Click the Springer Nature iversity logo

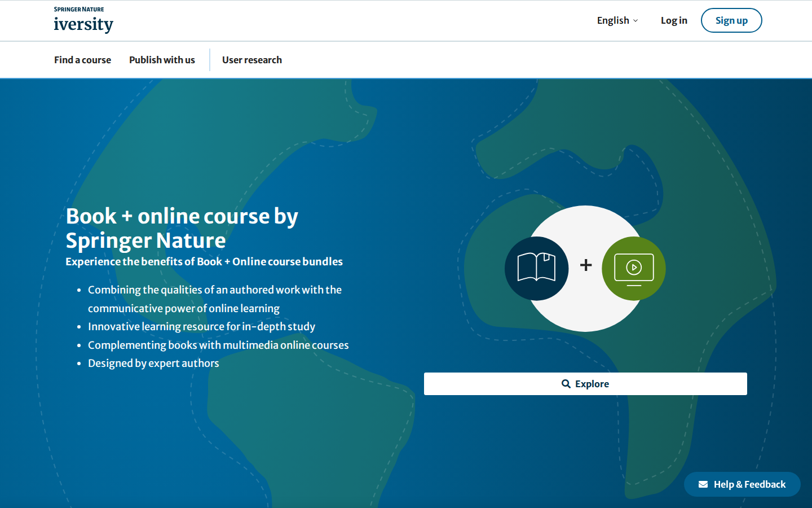(83, 20)
